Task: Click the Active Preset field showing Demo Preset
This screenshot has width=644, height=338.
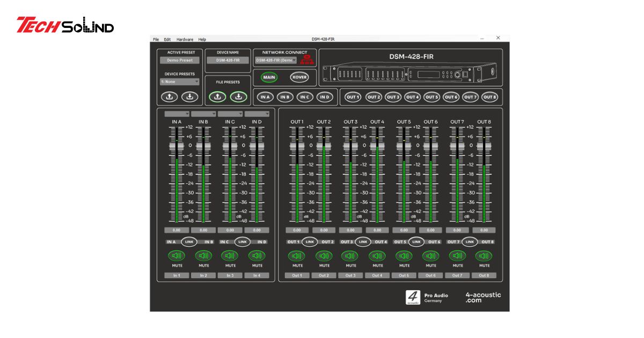Action: 180,60
